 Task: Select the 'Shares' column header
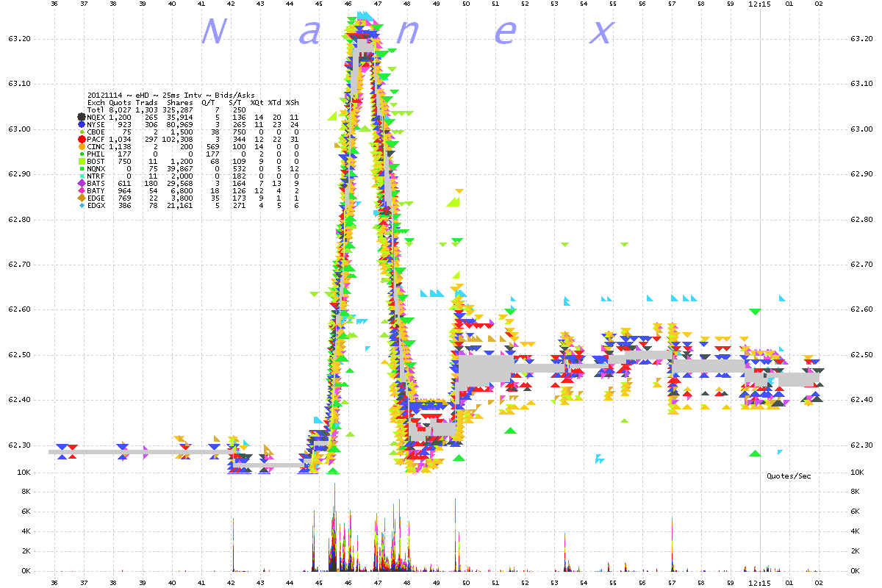tap(180, 103)
